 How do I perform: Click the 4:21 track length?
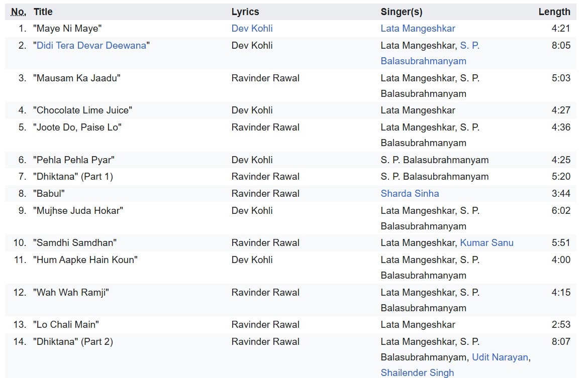(561, 29)
